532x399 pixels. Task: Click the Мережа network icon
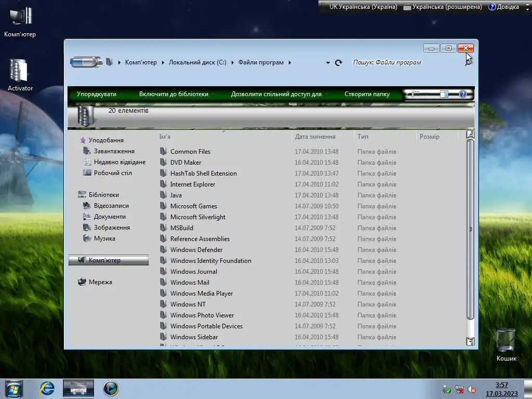point(82,282)
